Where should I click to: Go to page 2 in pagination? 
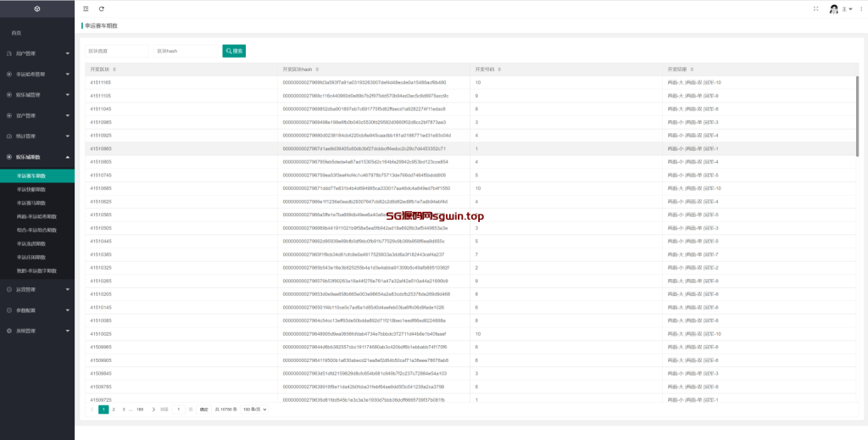114,409
